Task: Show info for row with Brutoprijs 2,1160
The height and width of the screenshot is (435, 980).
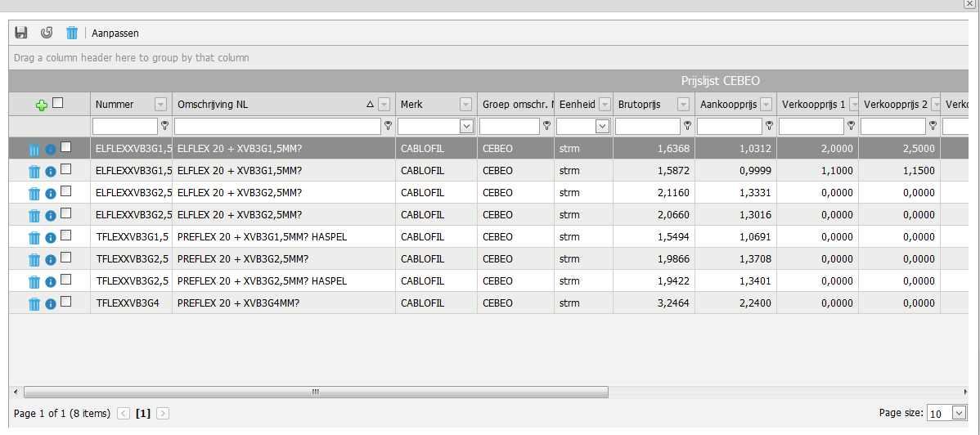Action: (x=51, y=194)
